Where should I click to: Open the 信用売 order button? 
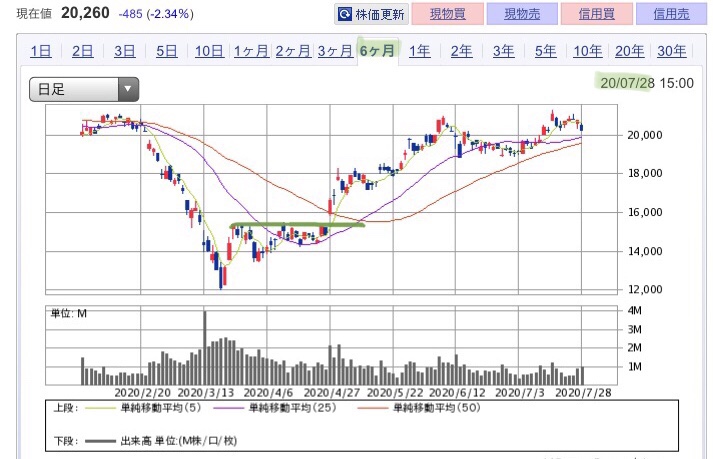pyautogui.click(x=672, y=14)
